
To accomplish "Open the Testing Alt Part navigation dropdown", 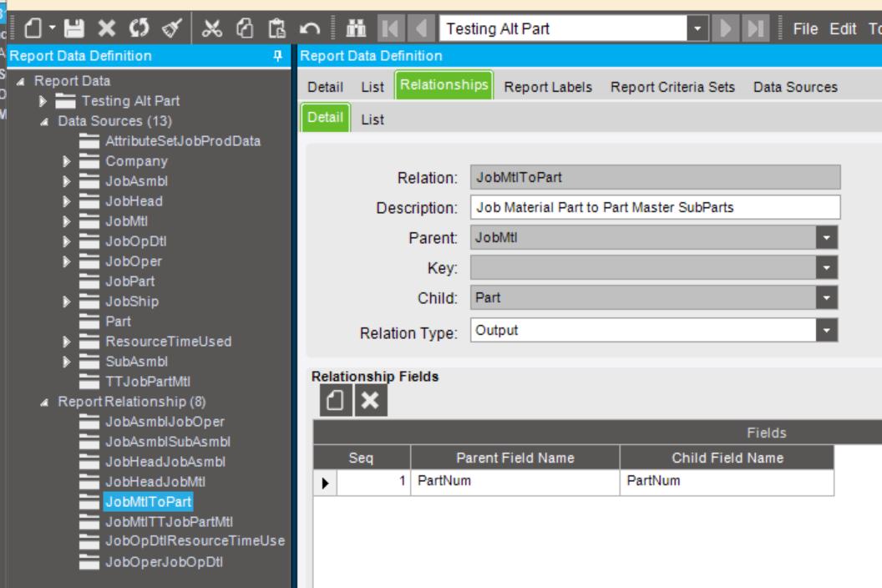I will [x=697, y=28].
